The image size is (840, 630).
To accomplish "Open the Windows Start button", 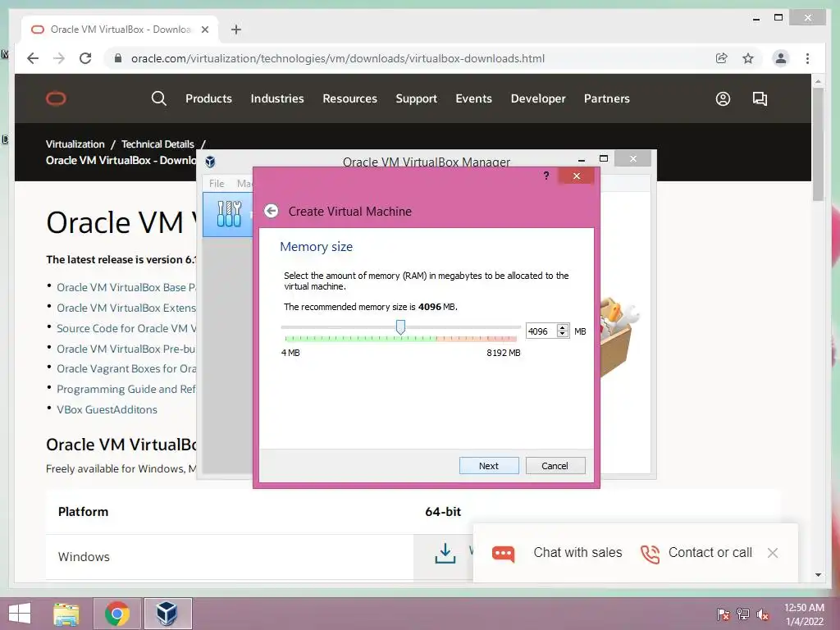I will (x=20, y=614).
